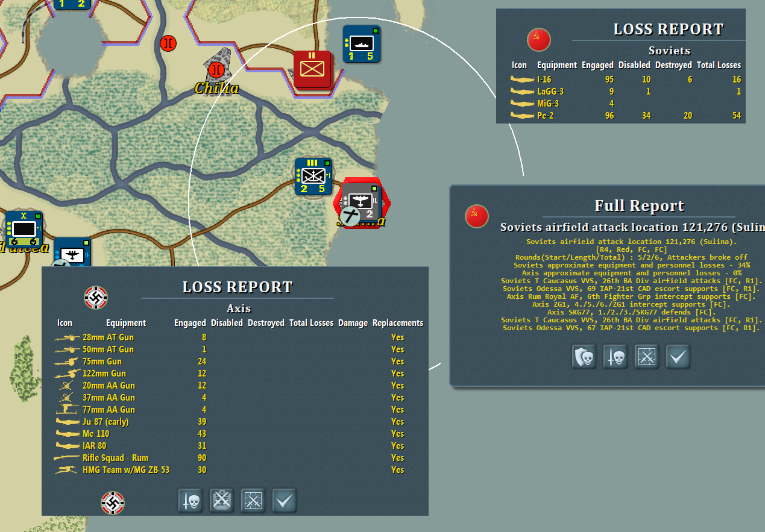
Task: Click the shield-and-skull icon in Full Report
Action: [584, 357]
